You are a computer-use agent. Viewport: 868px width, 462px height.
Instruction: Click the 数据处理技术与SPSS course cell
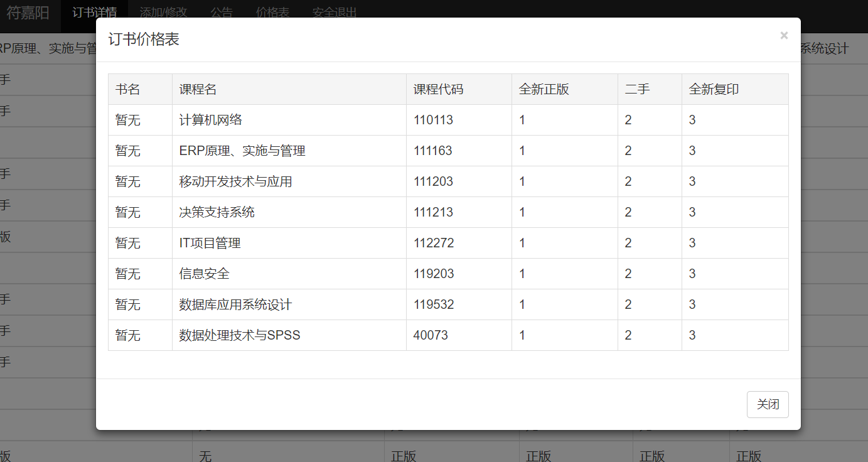click(x=240, y=335)
